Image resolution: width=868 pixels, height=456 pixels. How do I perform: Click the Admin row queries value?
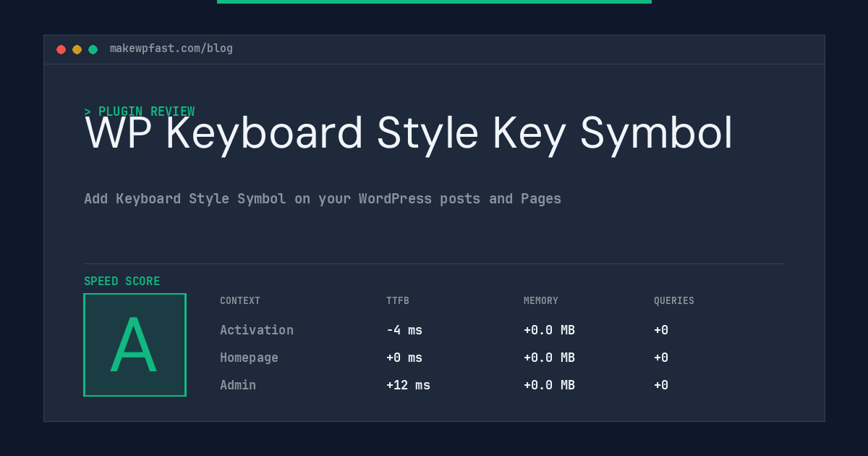(661, 385)
